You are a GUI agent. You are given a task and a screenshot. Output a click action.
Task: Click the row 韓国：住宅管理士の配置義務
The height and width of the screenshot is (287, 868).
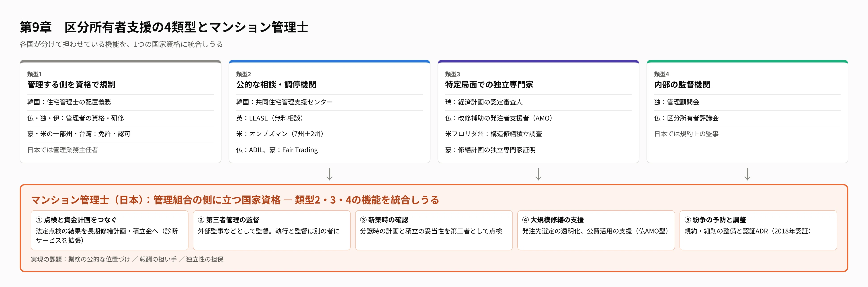tap(120, 102)
